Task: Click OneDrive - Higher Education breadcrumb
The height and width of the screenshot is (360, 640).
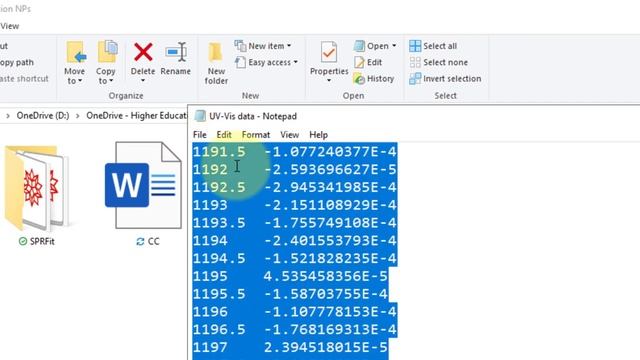Action: (x=136, y=116)
